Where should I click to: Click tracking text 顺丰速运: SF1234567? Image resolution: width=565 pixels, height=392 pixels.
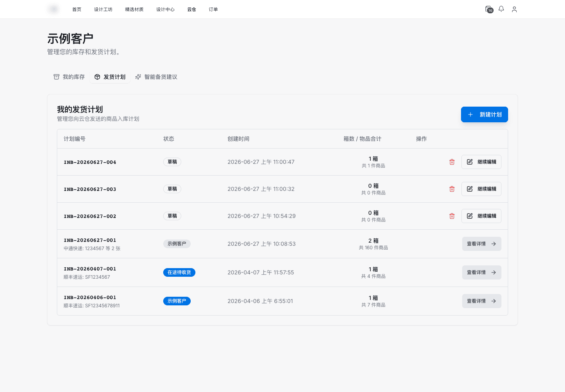tap(87, 277)
